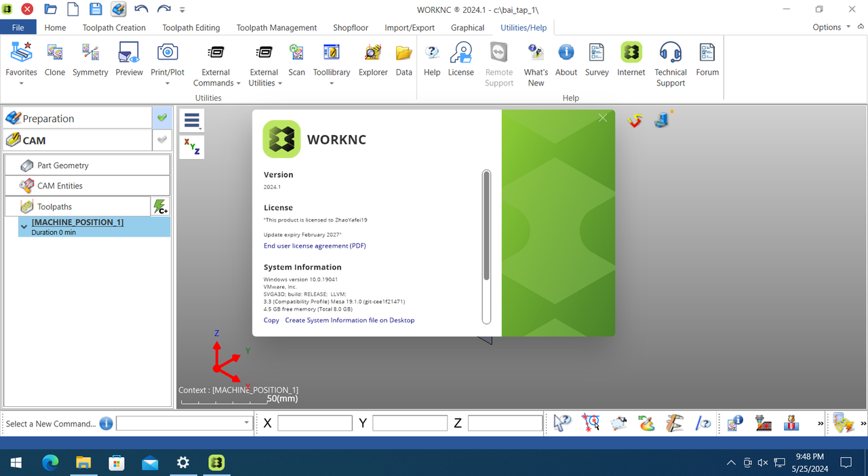The image size is (868, 476).
Task: Click the blue info icon beside command box
Action: 106,423
